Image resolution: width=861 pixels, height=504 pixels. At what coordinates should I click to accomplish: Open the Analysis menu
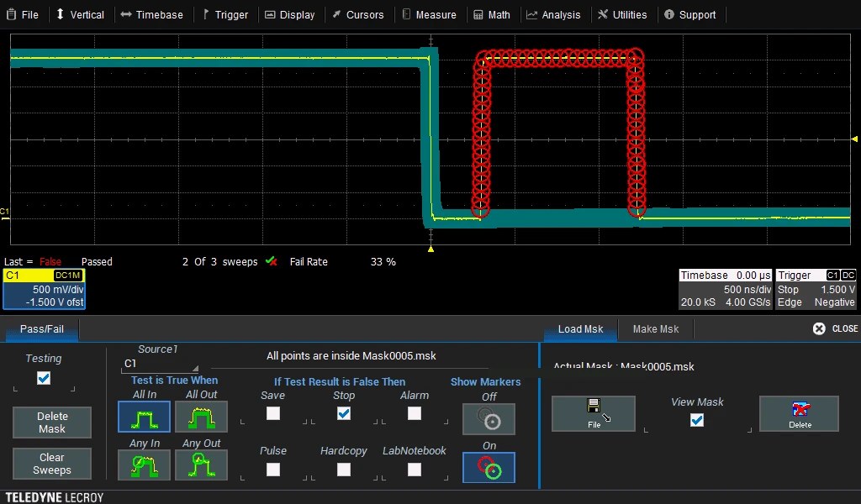pyautogui.click(x=553, y=15)
